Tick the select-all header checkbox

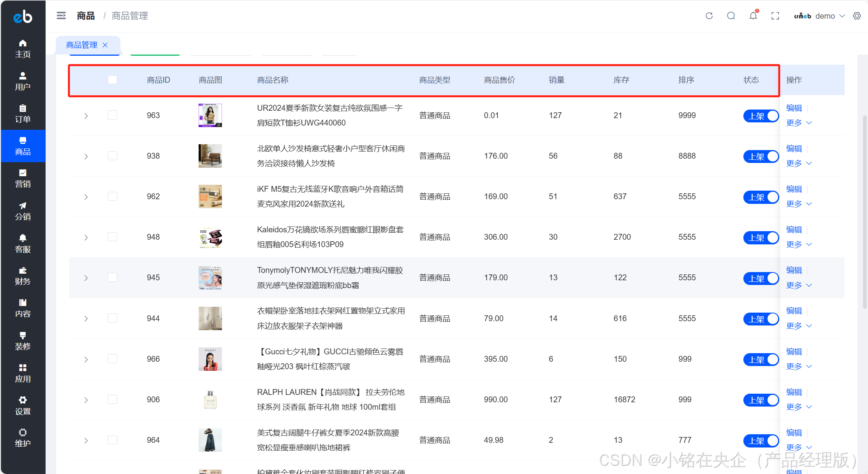pyautogui.click(x=113, y=80)
